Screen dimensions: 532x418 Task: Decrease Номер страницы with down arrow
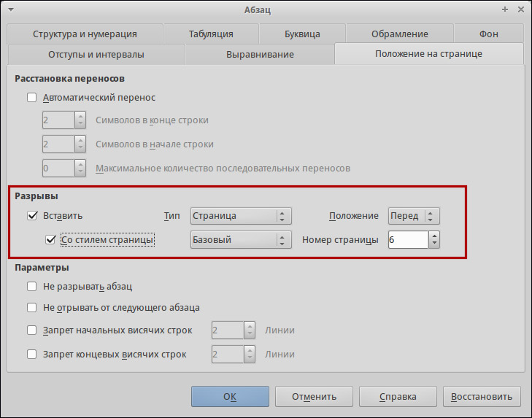coord(434,244)
